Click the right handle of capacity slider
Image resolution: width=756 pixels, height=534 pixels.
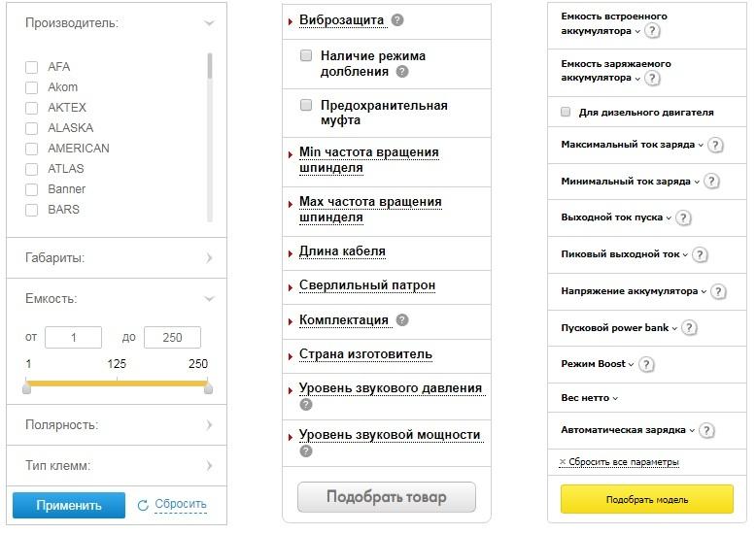tap(208, 388)
